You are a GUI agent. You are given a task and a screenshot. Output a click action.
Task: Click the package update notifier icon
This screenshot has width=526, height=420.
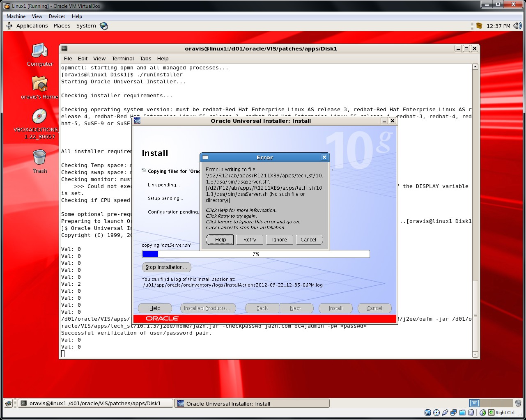click(x=479, y=26)
